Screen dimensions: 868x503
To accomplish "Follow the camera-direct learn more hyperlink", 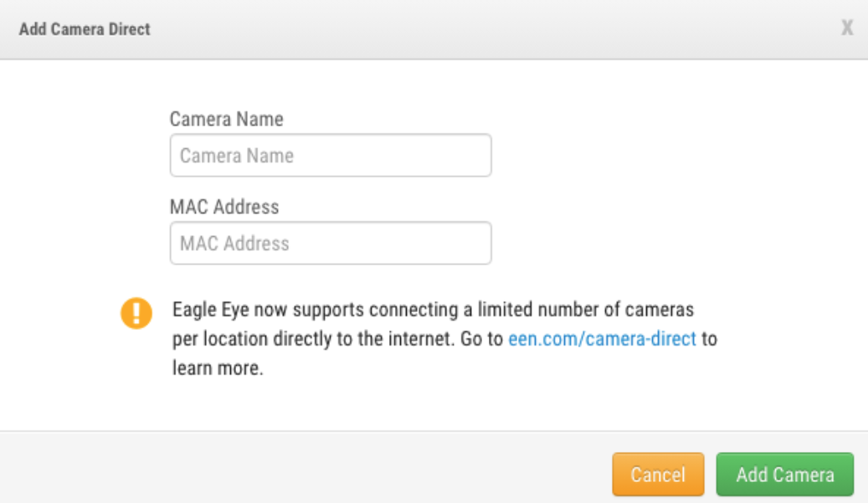I will click(x=602, y=341).
